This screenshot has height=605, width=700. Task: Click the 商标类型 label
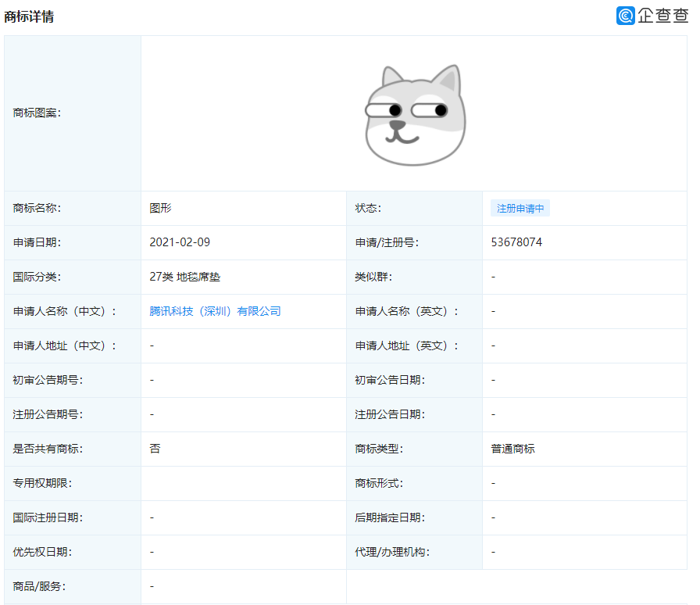[379, 449]
